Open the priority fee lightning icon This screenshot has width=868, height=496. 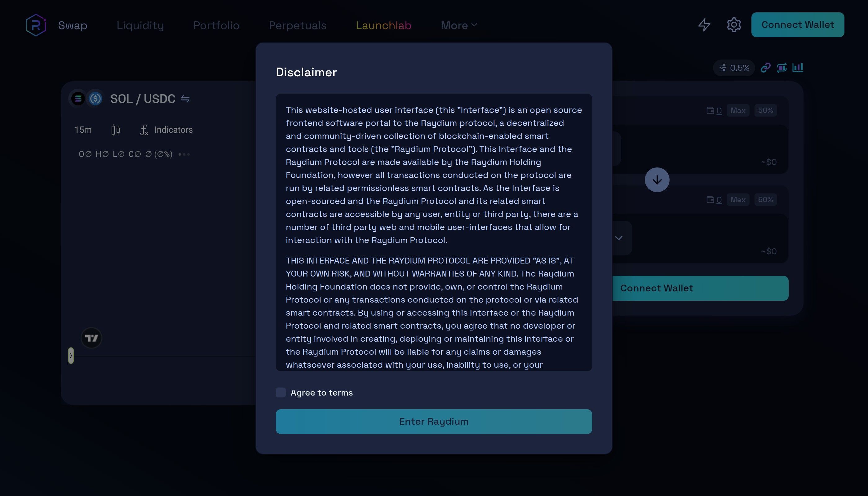pos(704,25)
